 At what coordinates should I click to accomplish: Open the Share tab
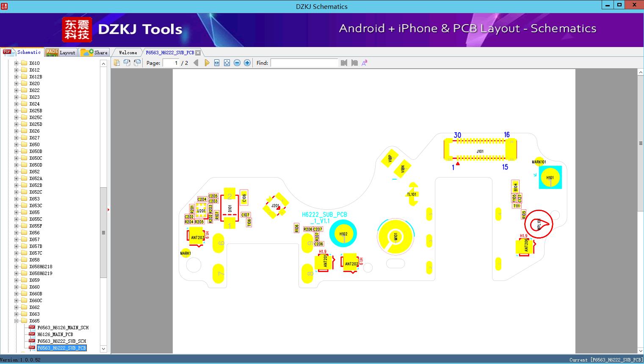click(x=94, y=53)
